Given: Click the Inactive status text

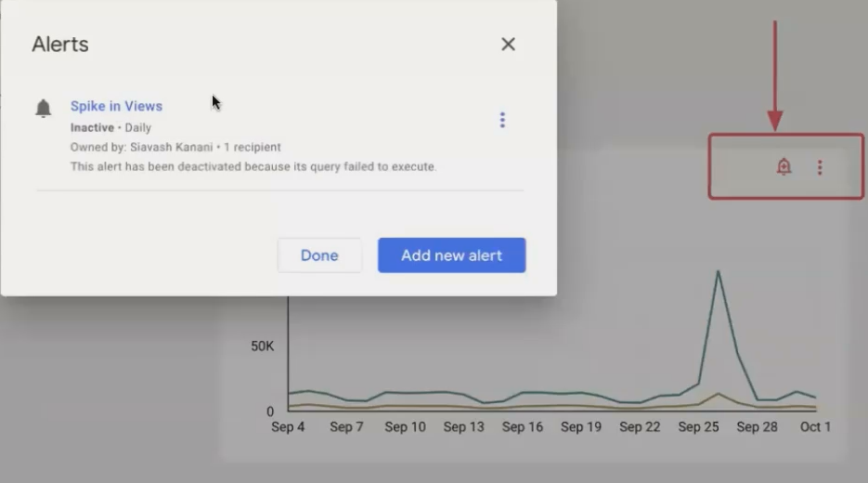Looking at the screenshot, I should [x=92, y=127].
